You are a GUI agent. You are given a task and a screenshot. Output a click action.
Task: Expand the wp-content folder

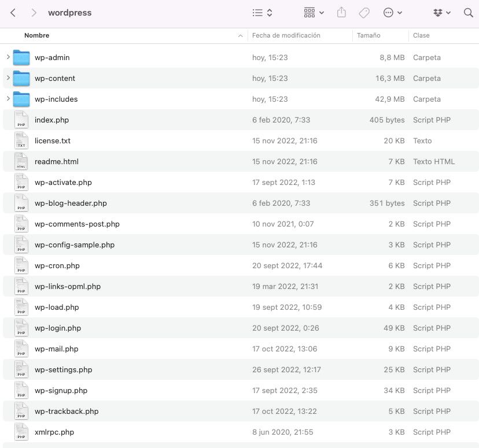pos(8,78)
